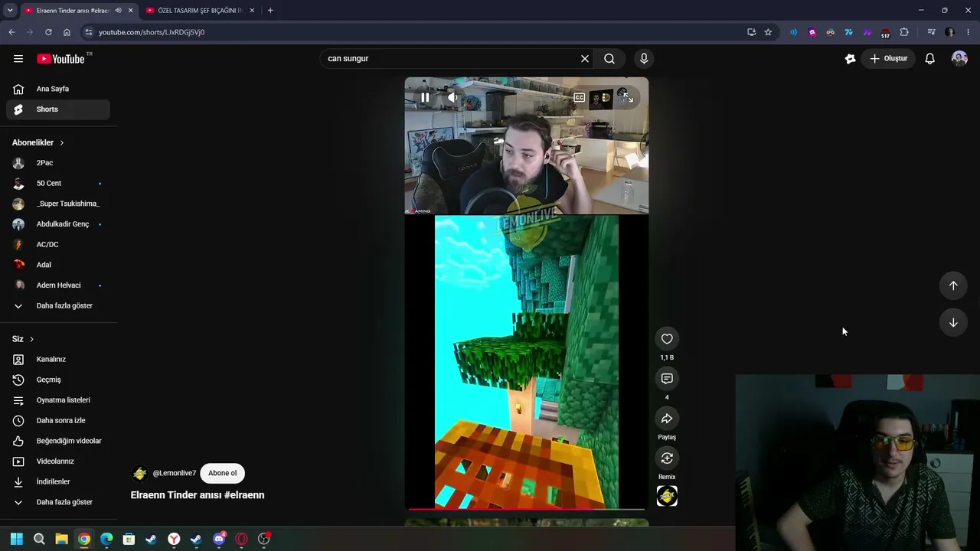Expand the Abonelikler section chevron
The image size is (980, 551).
[62, 143]
